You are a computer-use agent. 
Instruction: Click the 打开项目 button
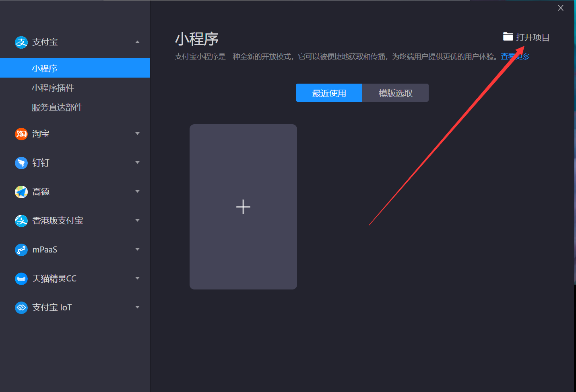526,37
